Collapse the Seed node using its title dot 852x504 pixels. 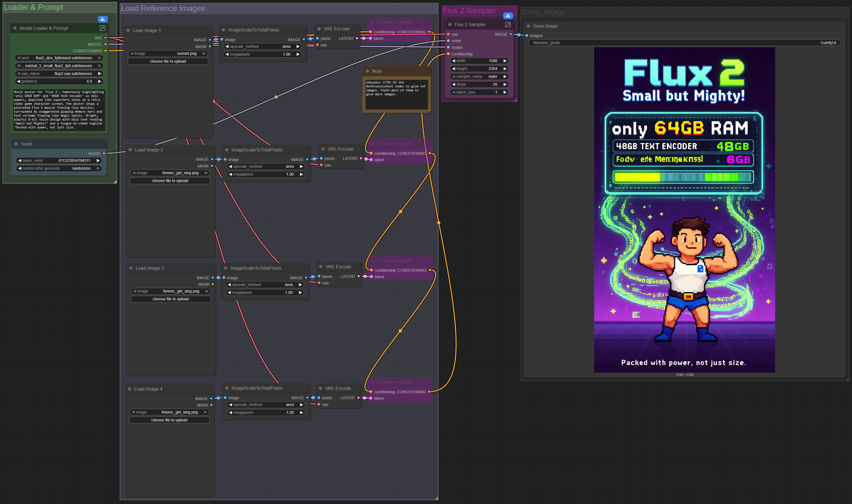pos(16,144)
